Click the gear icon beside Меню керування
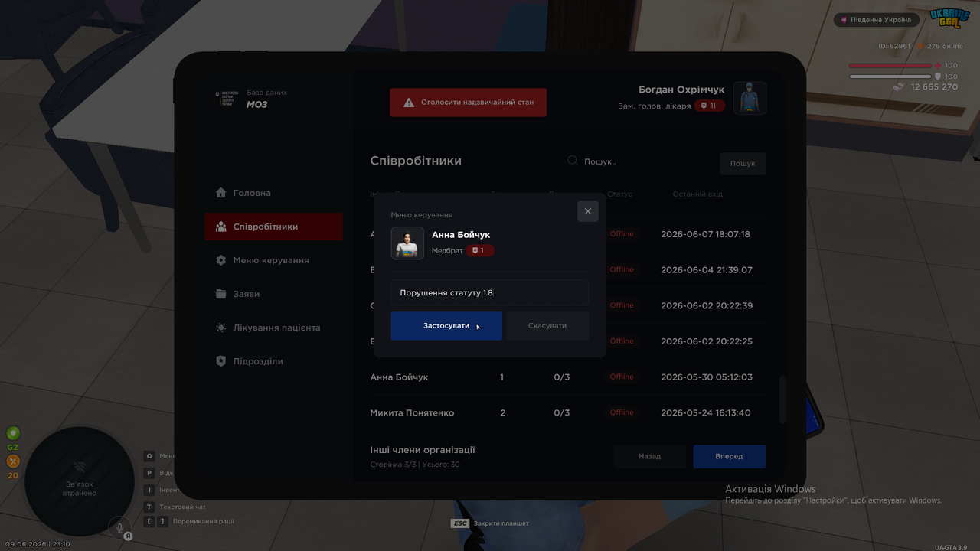Image resolution: width=980 pixels, height=551 pixels. [221, 260]
